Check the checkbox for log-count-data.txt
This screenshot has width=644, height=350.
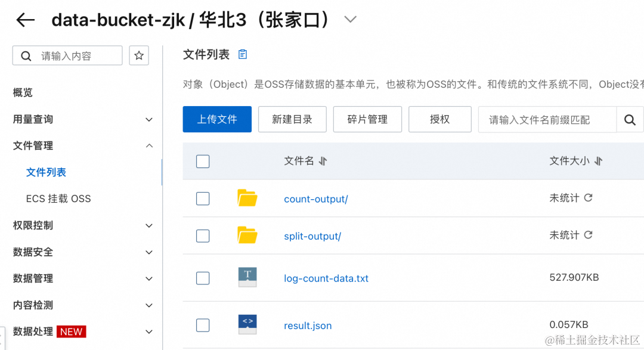pos(203,278)
